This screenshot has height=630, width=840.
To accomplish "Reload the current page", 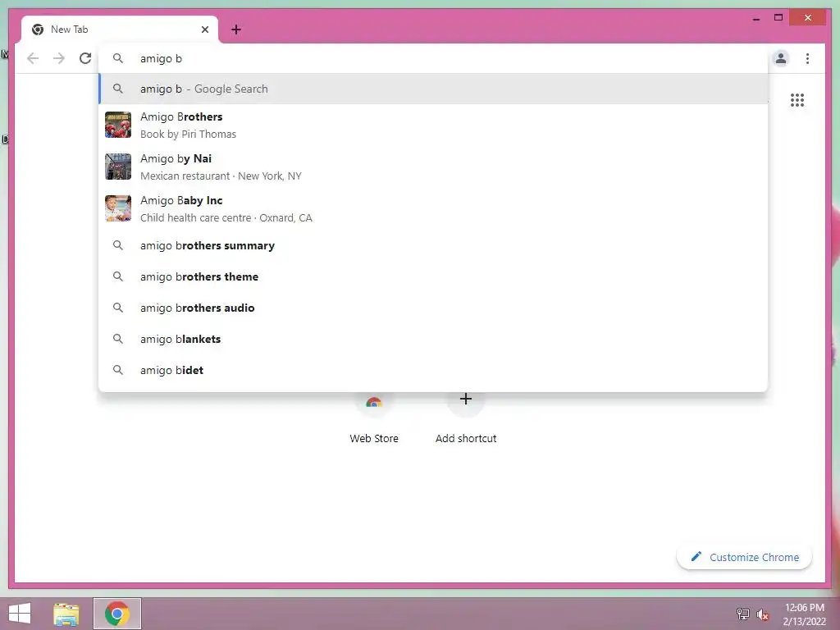I will click(x=85, y=58).
